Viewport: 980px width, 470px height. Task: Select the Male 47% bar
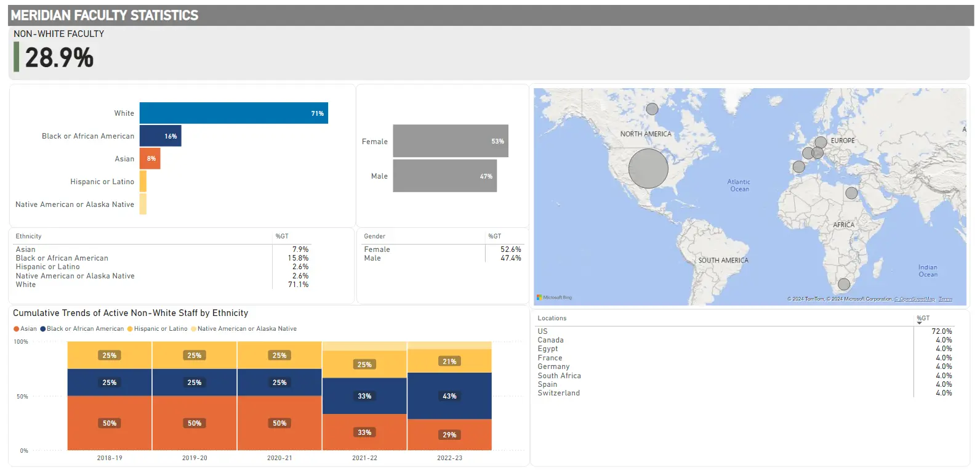click(x=445, y=176)
